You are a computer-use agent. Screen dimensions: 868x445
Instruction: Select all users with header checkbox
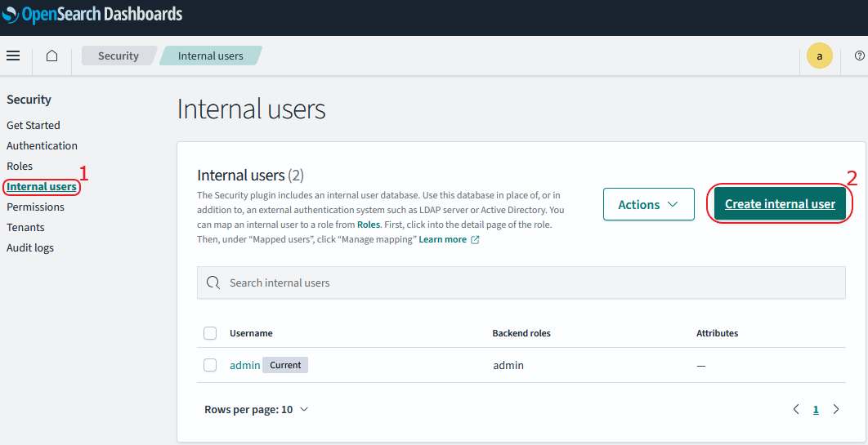(210, 333)
